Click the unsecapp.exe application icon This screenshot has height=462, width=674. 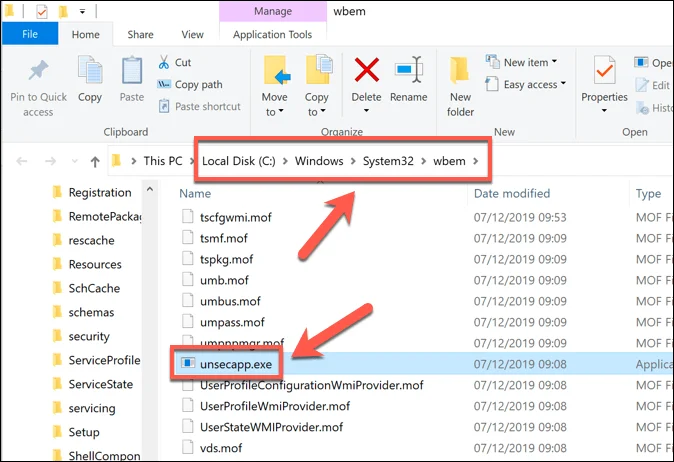pyautogui.click(x=188, y=363)
